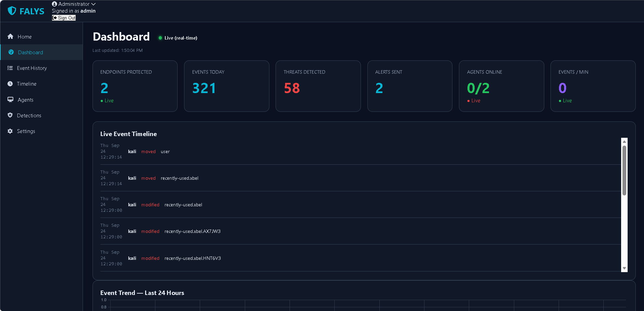Click the Administrator user avatar icon

[x=54, y=4]
